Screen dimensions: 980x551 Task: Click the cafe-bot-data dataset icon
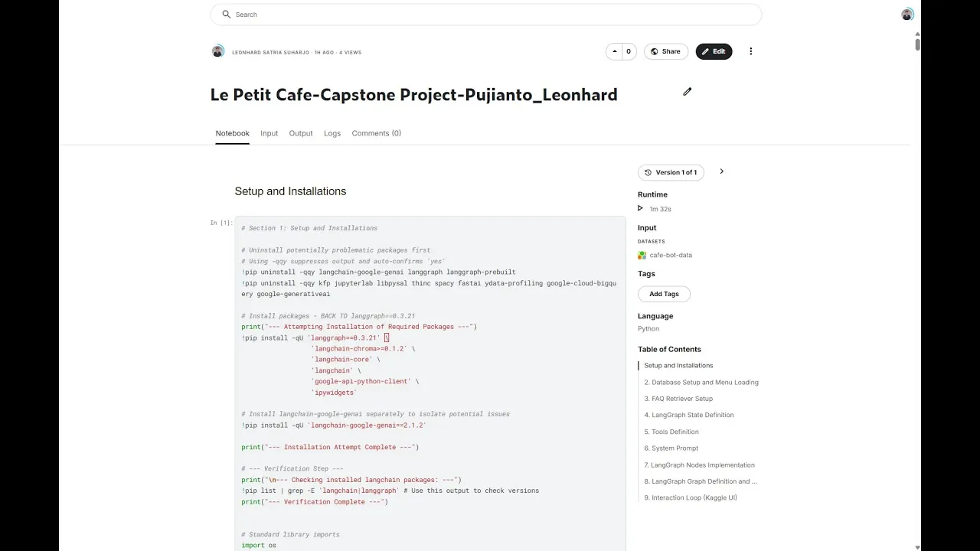tap(642, 255)
